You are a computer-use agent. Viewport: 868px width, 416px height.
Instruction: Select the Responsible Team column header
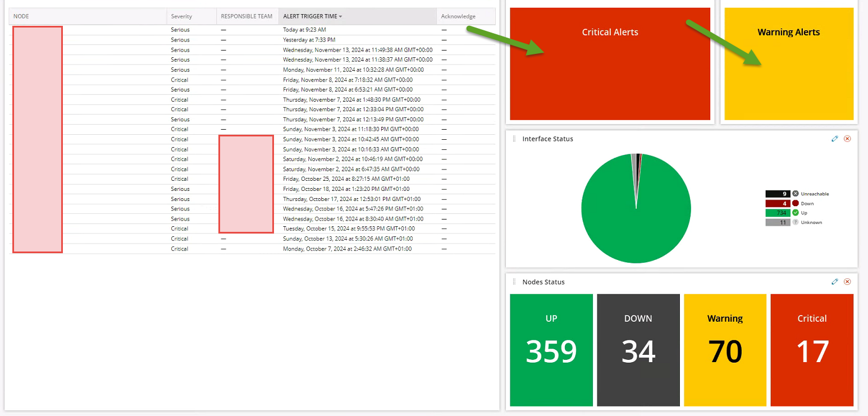[x=248, y=16]
